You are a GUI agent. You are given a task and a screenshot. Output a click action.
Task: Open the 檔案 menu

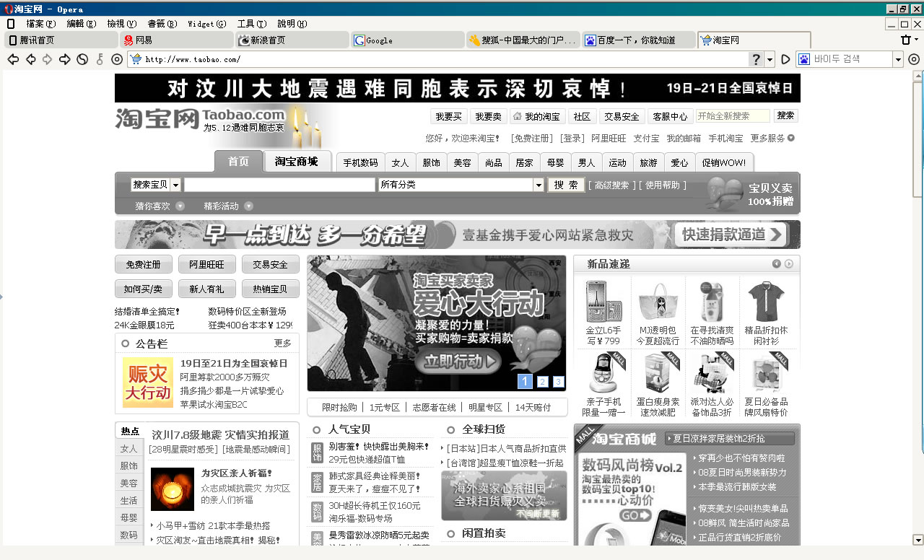[x=40, y=24]
